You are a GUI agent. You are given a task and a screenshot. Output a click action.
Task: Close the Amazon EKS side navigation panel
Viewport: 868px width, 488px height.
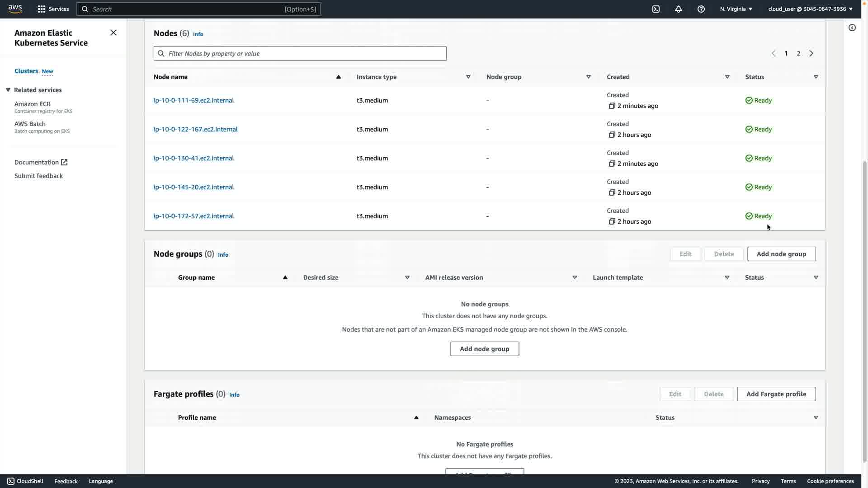(113, 33)
